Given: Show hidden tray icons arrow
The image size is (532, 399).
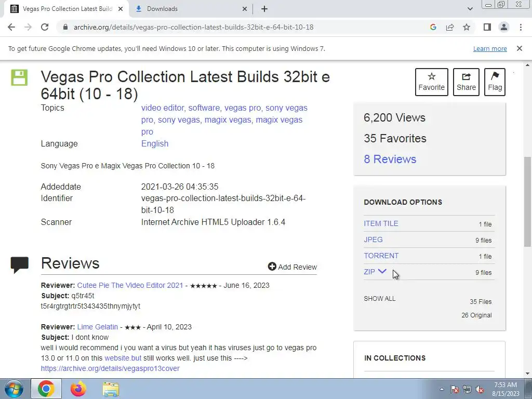Looking at the screenshot, I should [x=442, y=390].
